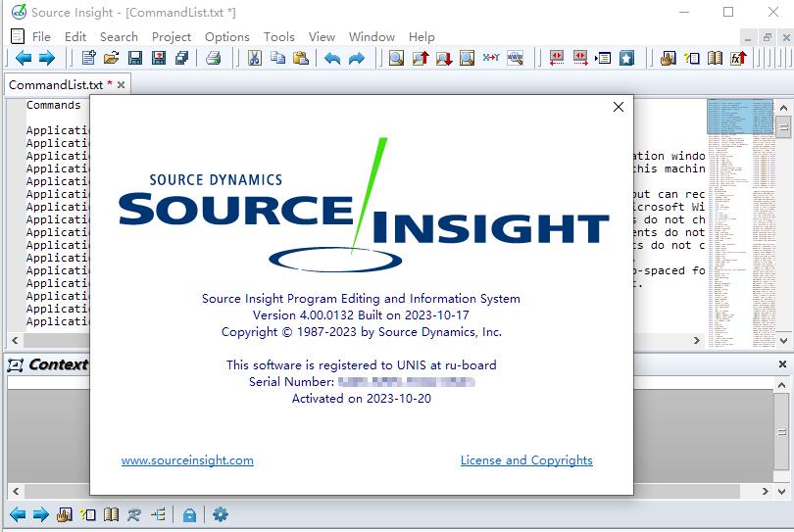Click the document icon left of File menu

18,36
